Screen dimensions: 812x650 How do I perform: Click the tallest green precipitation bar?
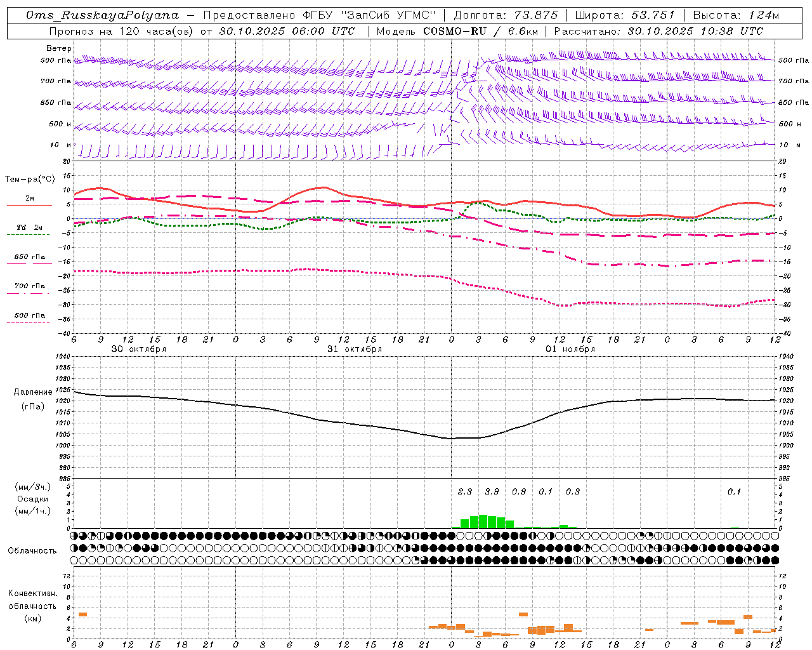coord(483,522)
